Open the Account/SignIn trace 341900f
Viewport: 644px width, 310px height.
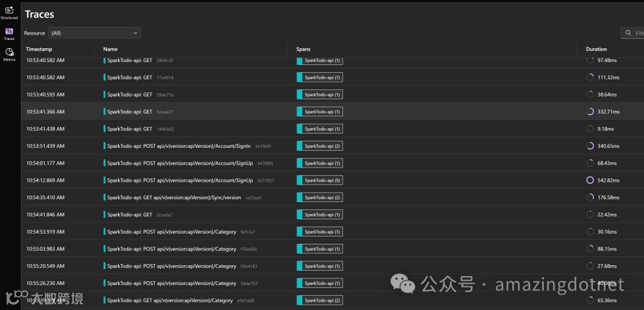coord(187,146)
